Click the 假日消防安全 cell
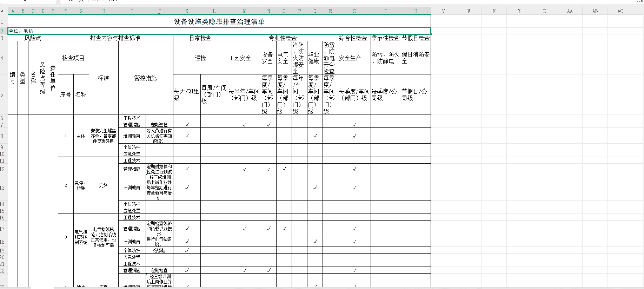 (416, 58)
